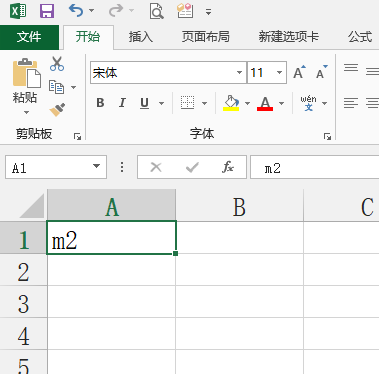
Task: Click the Redo arrow icon
Action: pyautogui.click(x=116, y=11)
